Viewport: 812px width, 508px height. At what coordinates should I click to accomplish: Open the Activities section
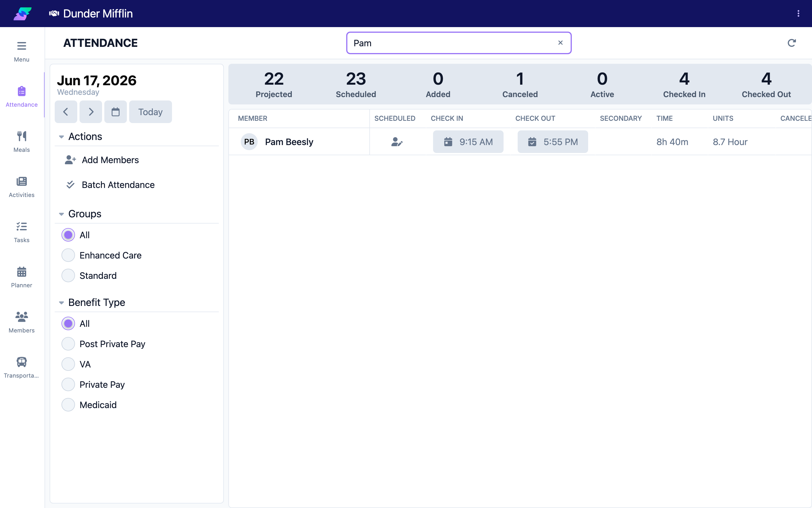[x=21, y=187]
